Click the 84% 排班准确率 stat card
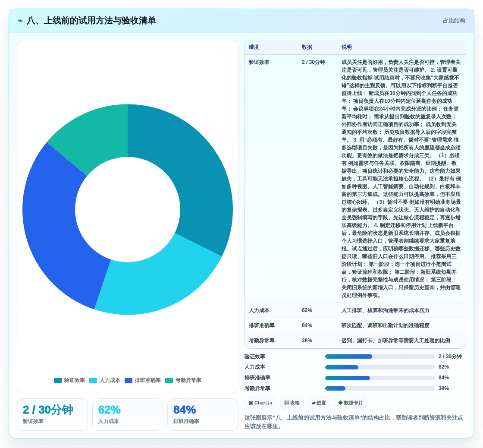Image resolution: width=483 pixels, height=448 pixels. tap(203, 414)
